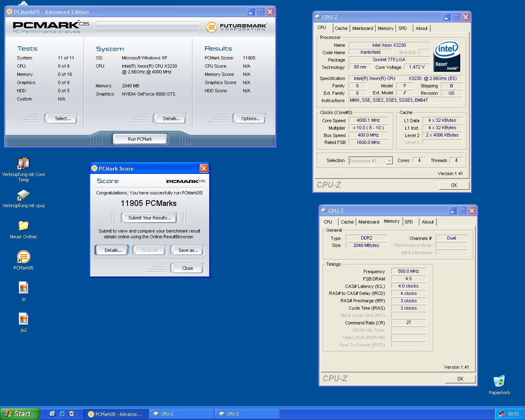The image size is (525, 420).
Task: Click the Multiplier x 10.0 value
Action: pyautogui.click(x=368, y=128)
